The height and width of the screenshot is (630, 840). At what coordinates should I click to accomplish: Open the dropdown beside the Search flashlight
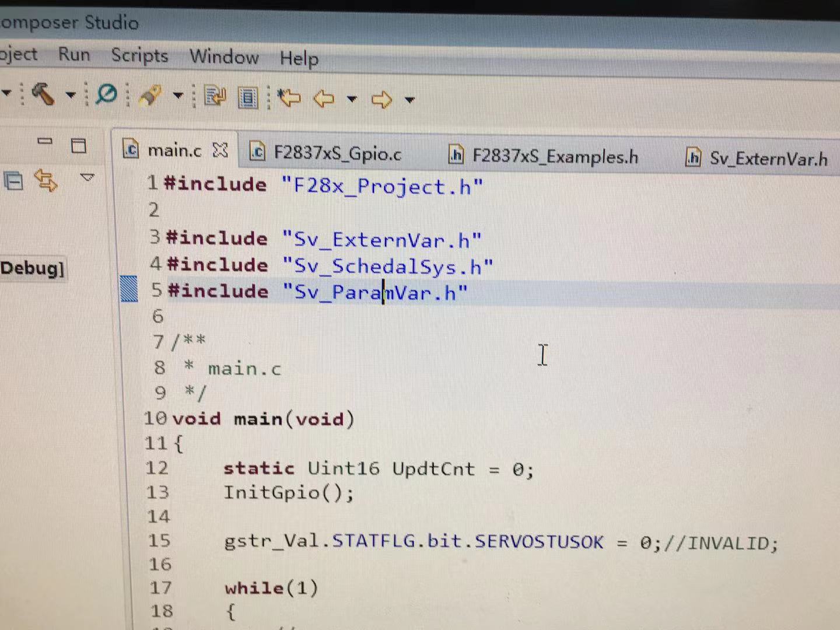pos(178,96)
